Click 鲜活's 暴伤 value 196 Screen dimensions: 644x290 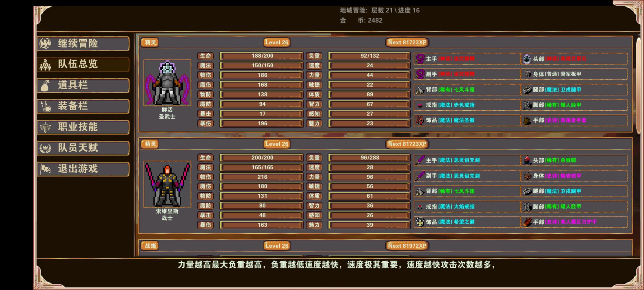pyautogui.click(x=262, y=124)
